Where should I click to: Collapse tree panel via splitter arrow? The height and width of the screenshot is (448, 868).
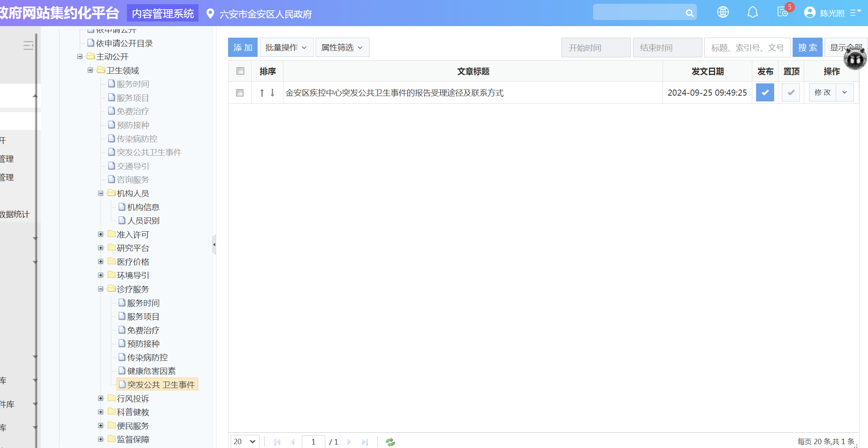pos(214,244)
